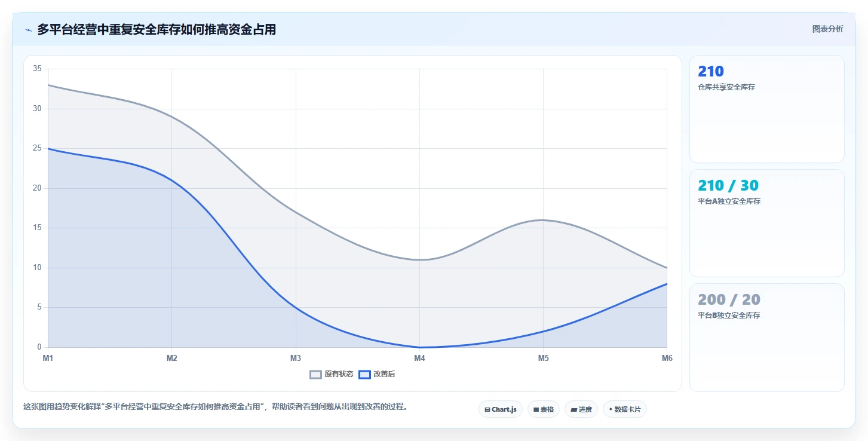
Task: Click the 图表分析 label in header
Action: [828, 29]
